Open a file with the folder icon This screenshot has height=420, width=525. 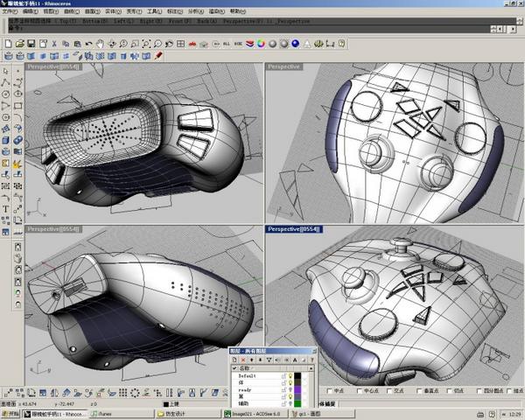click(x=20, y=44)
